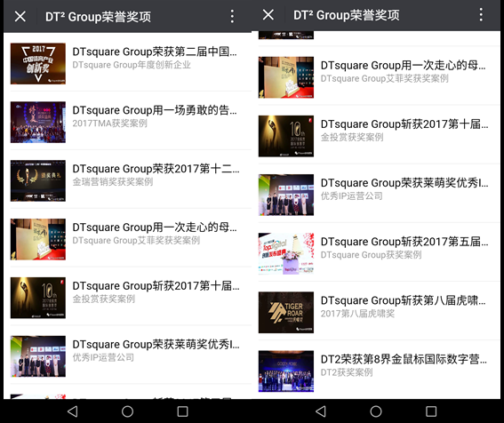Select subtitle 'DTsquare Group年度创新企业'
Viewport: 504px width, 423px height.
pyautogui.click(x=132, y=65)
